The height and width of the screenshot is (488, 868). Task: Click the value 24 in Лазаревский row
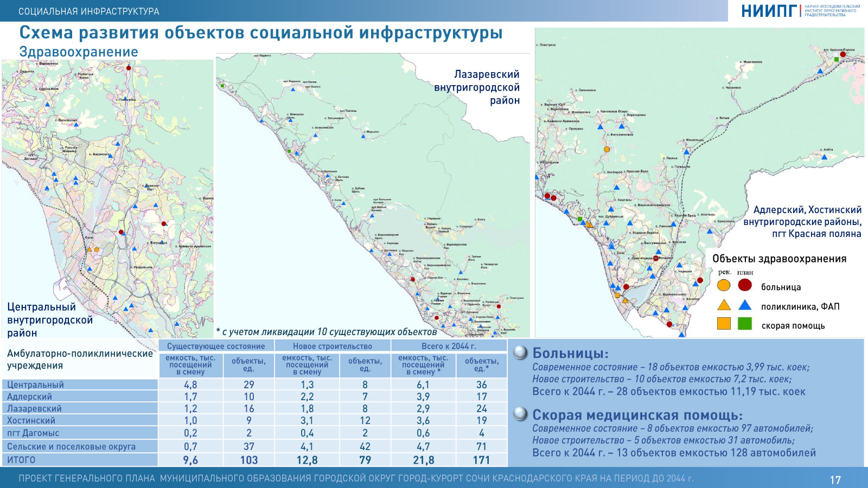point(481,408)
